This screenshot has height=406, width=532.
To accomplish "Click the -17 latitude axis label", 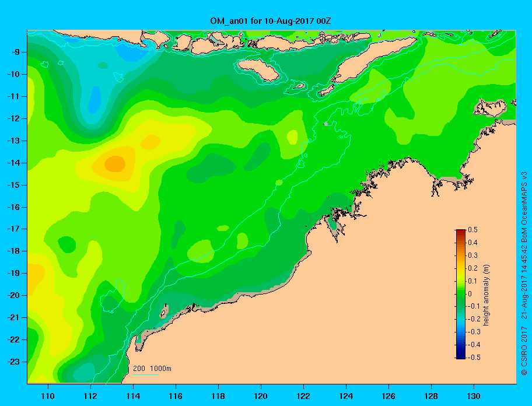I will coord(13,229).
